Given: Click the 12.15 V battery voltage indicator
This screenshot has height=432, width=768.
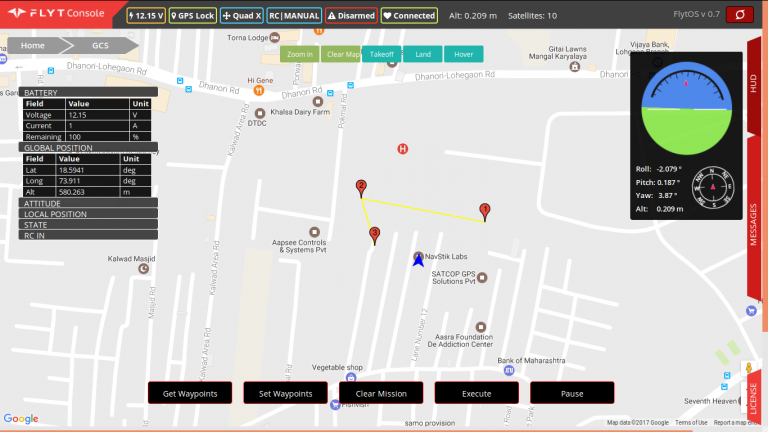Looking at the screenshot, I should (x=146, y=16).
